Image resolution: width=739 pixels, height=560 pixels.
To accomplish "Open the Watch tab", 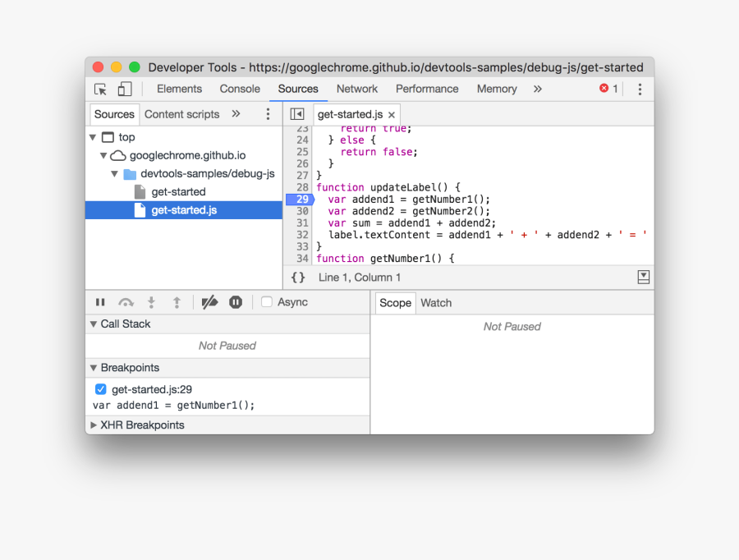I will pos(436,303).
